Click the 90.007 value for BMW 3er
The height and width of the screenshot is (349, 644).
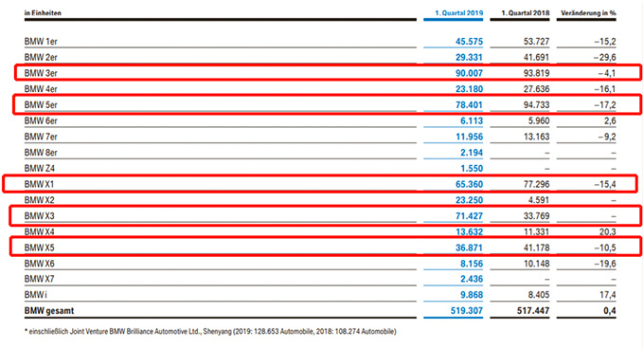[x=469, y=73]
